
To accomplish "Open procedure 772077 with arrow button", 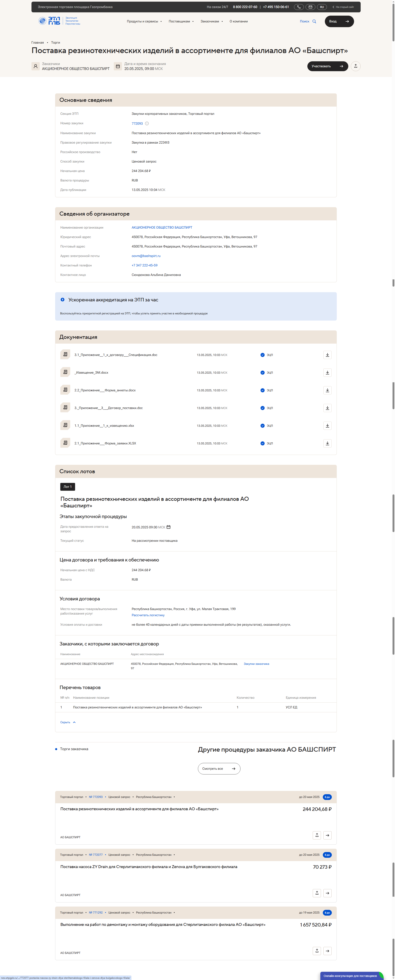I will click(327, 893).
